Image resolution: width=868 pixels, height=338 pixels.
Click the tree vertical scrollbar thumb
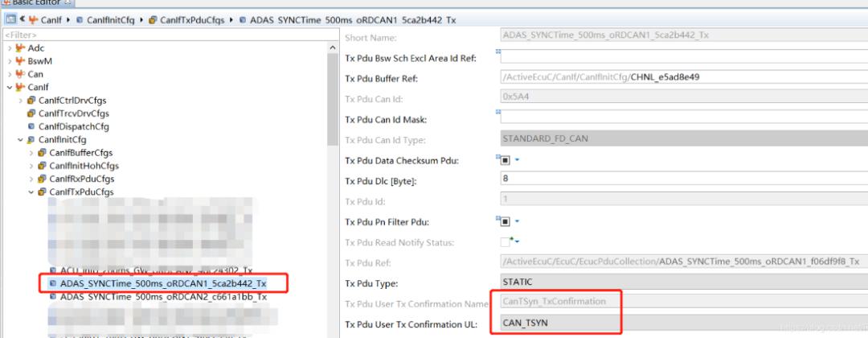[x=332, y=100]
